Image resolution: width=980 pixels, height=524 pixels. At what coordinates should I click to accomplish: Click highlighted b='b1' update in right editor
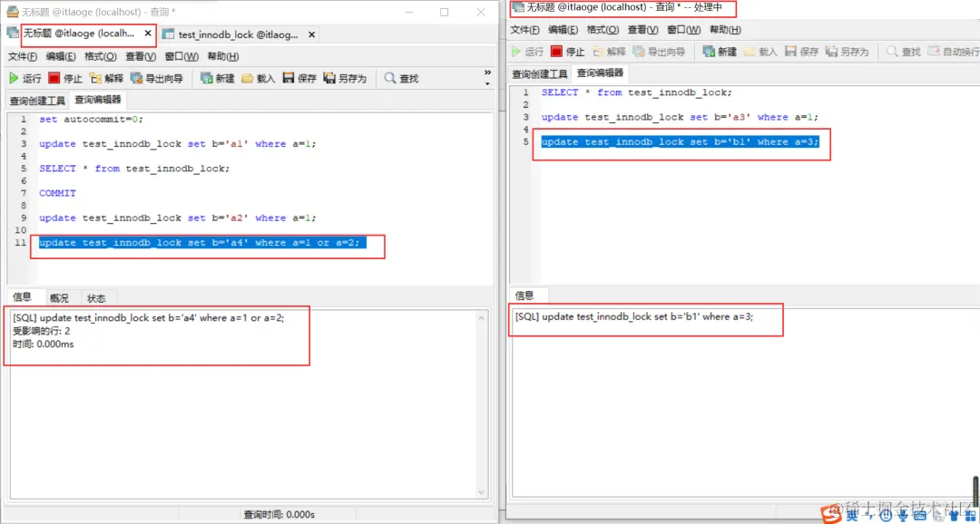point(680,141)
